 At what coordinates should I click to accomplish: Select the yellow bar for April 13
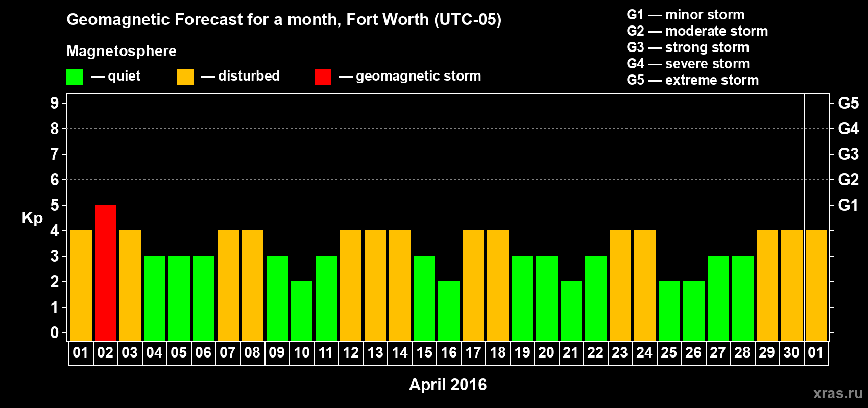375,285
